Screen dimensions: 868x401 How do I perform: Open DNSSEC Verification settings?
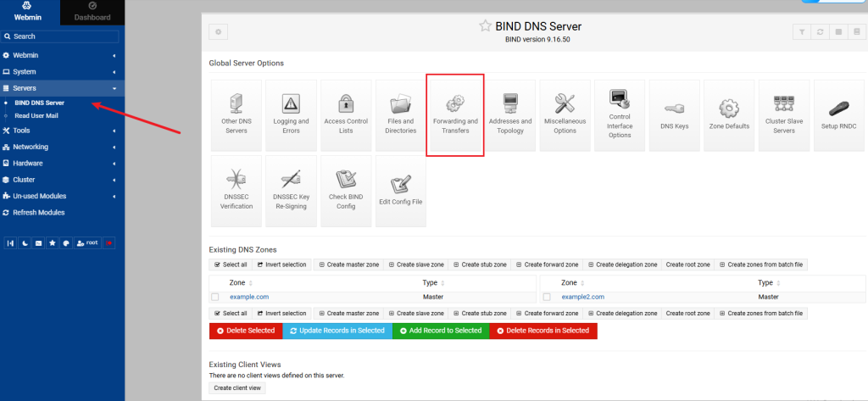click(x=236, y=191)
